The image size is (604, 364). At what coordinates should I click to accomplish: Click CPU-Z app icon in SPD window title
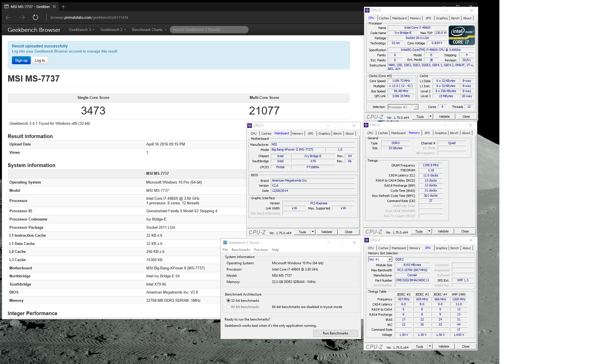(367, 240)
